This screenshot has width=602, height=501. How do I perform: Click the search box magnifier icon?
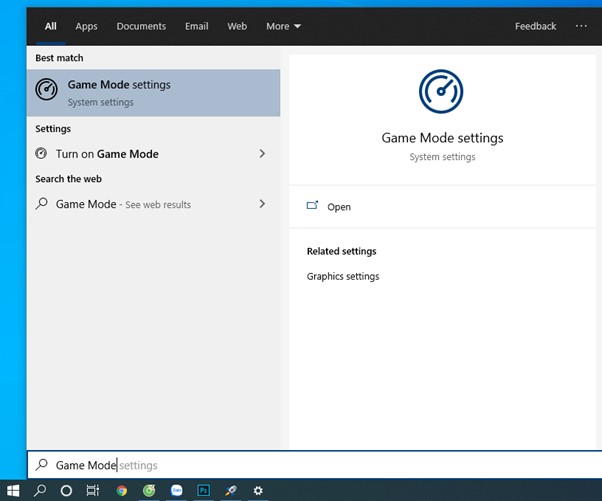(41, 465)
